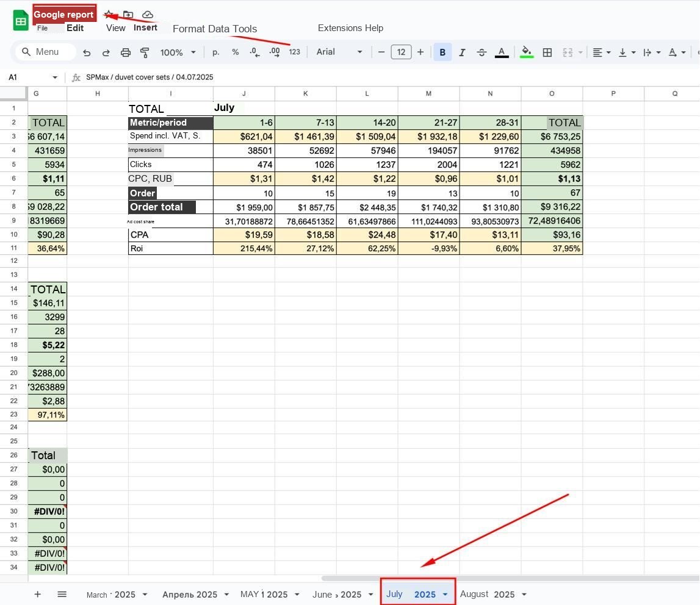Expand the merge cells dropdown arrow
The image size is (700, 605).
point(580,52)
